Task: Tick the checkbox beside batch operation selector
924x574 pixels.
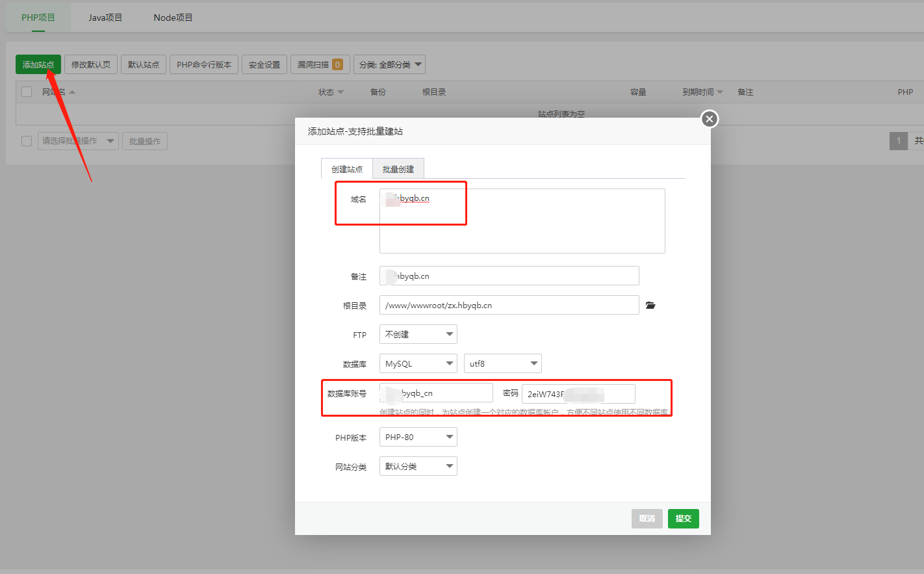Action: point(27,141)
